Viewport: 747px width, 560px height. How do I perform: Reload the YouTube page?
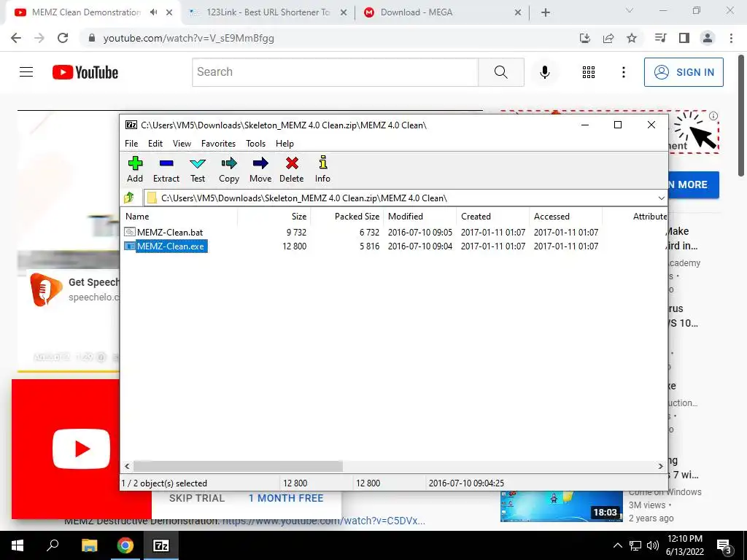63,38
